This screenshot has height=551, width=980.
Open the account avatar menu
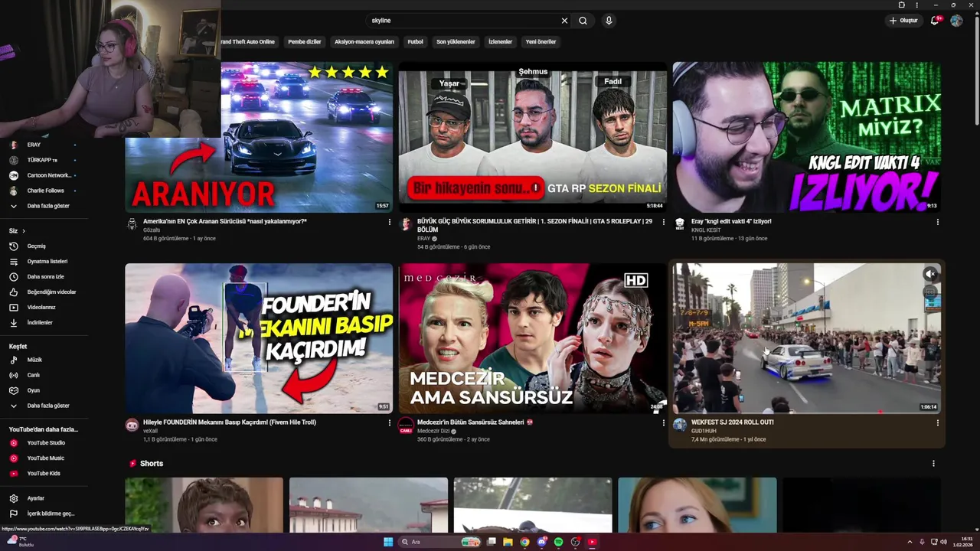(x=956, y=21)
